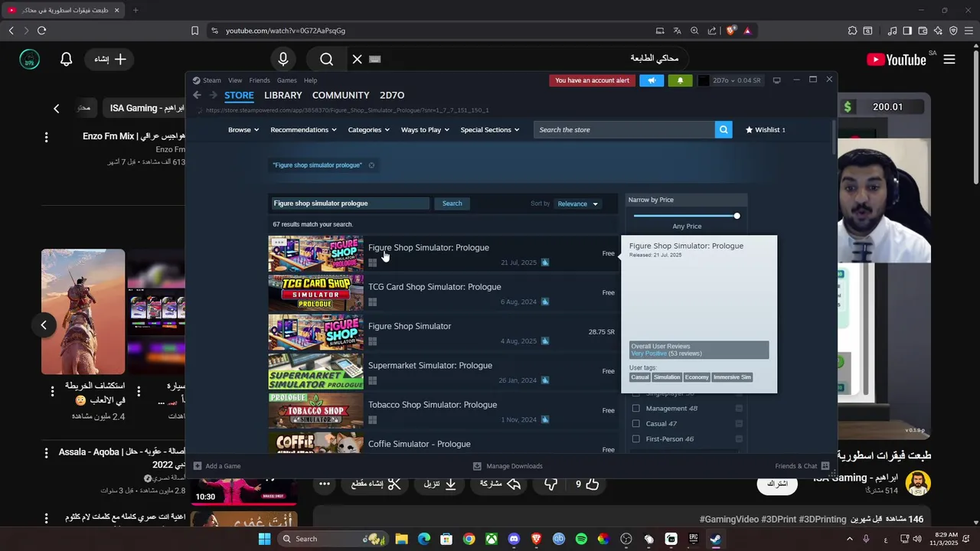Adjust the Narrow by Price slider handle
This screenshot has height=551, width=980.
coord(737,216)
